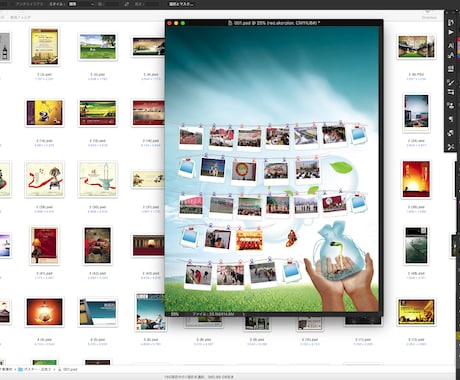Click the zoom percentage field in the document status bar
This screenshot has width=460, height=380.
coord(175,314)
